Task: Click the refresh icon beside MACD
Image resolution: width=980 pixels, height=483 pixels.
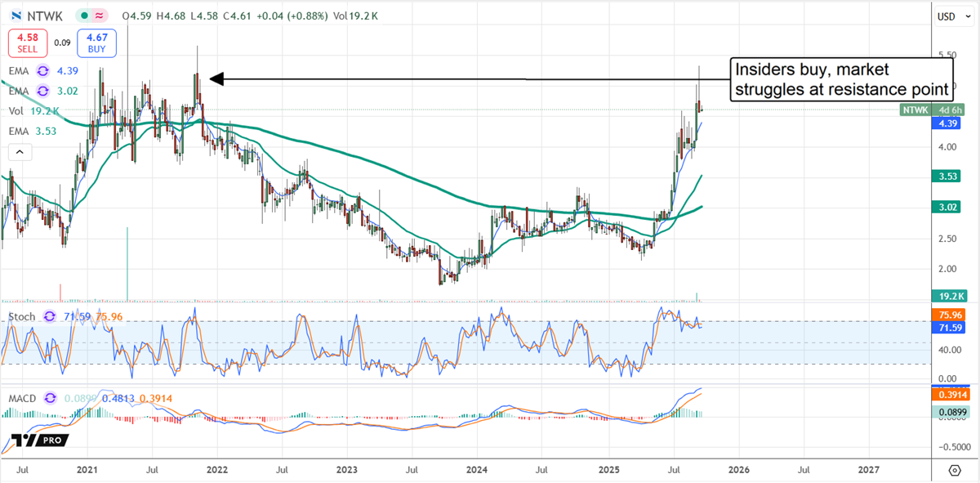Action: coord(49,398)
